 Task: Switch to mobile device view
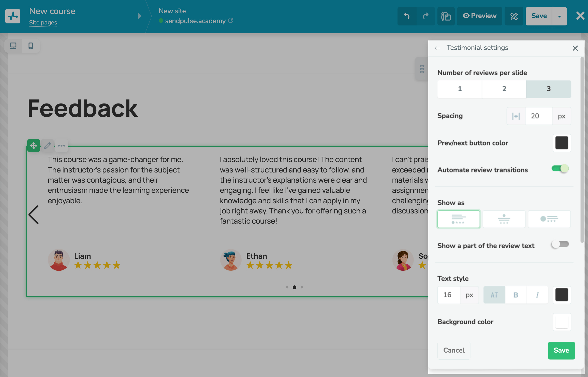(31, 46)
